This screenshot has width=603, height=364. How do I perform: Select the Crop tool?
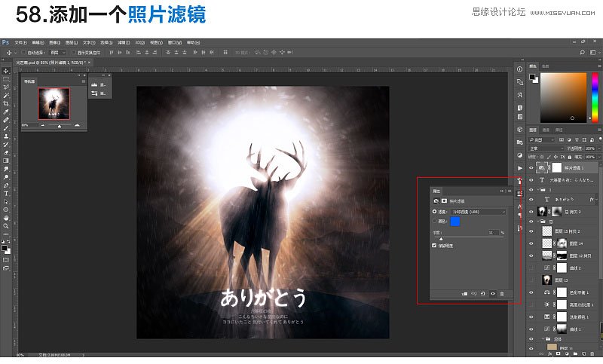(6, 103)
